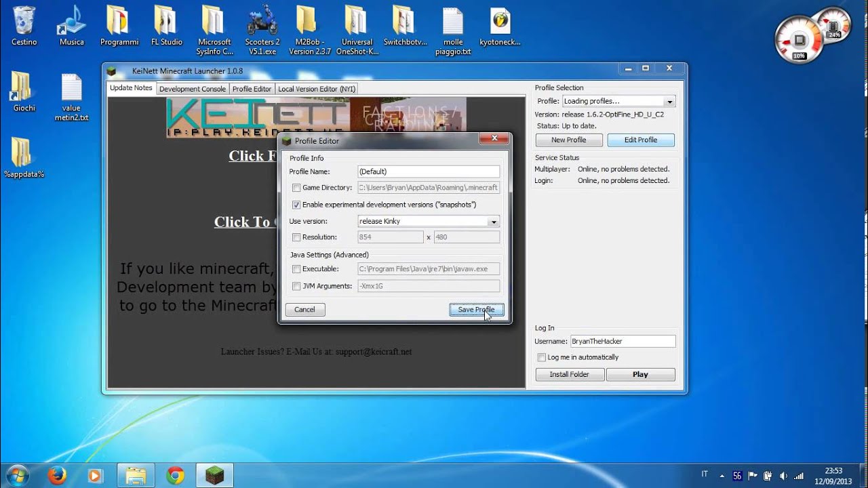
Task: Enable the JVM Arguments checkbox
Action: point(296,286)
